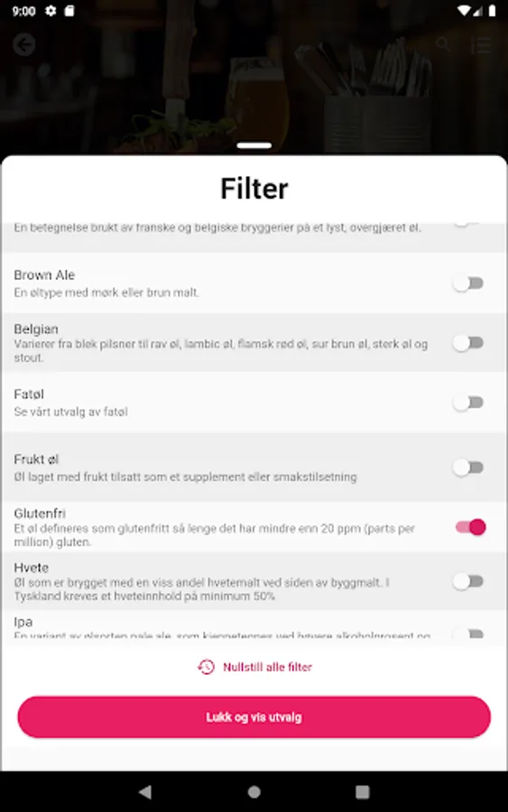The image size is (508, 812).
Task: Turn on the Belgian filter switch
Action: pyautogui.click(x=468, y=343)
